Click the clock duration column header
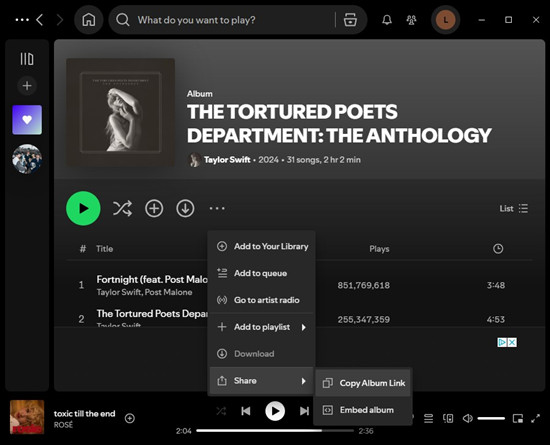 point(498,249)
